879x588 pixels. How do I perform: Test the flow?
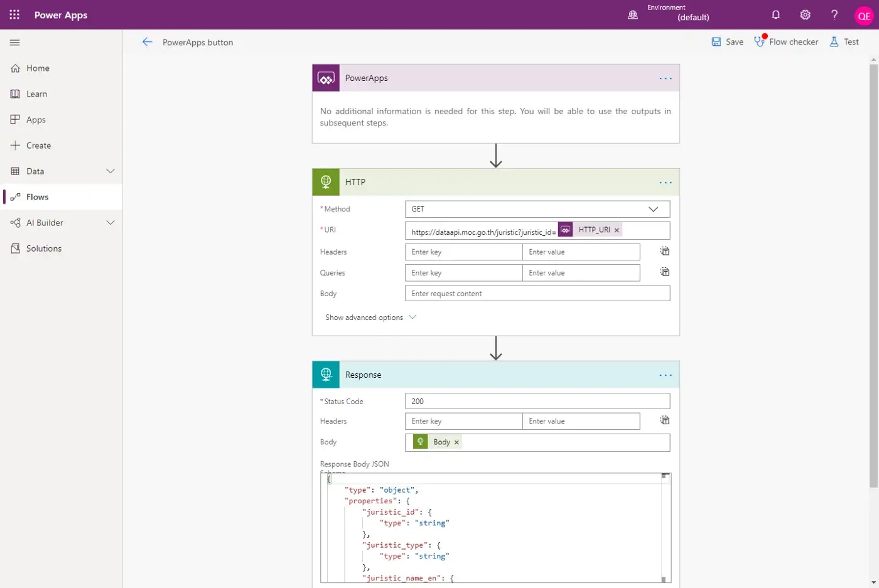pyautogui.click(x=844, y=42)
